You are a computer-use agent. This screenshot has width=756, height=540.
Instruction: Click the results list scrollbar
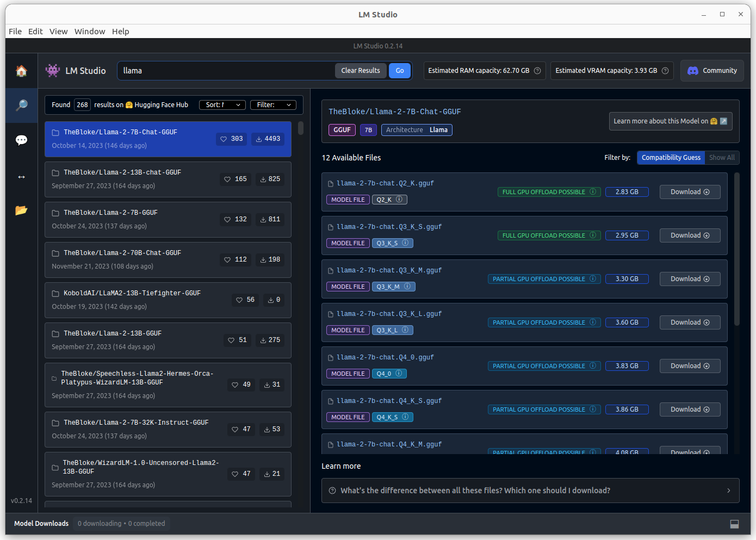coord(301,129)
